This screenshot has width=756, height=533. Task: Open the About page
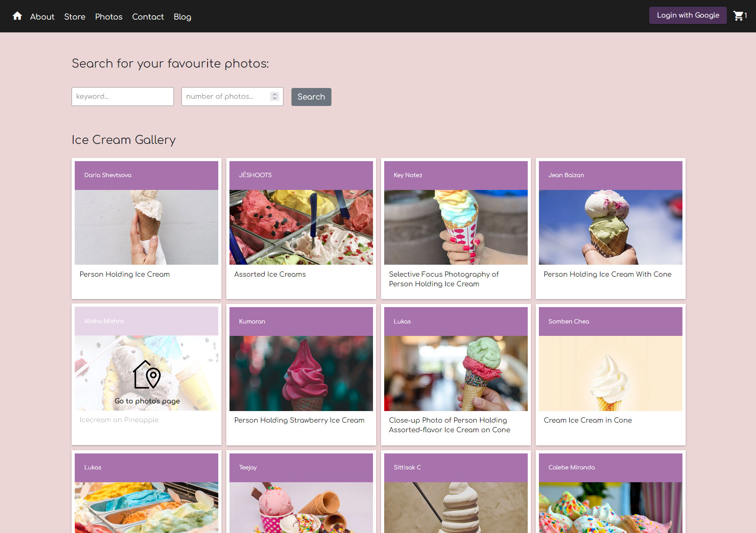[x=42, y=17]
